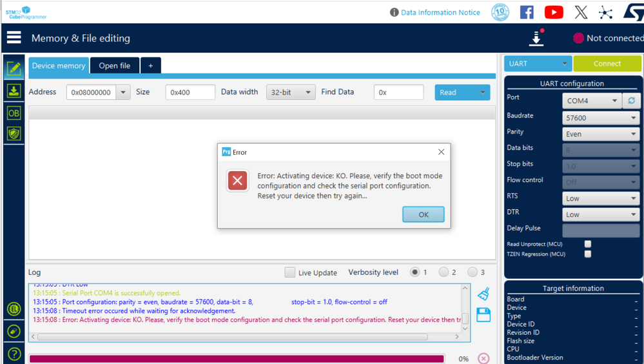The width and height of the screenshot is (644, 364).
Task: Cancel the operation with progress X icon
Action: pyautogui.click(x=483, y=358)
